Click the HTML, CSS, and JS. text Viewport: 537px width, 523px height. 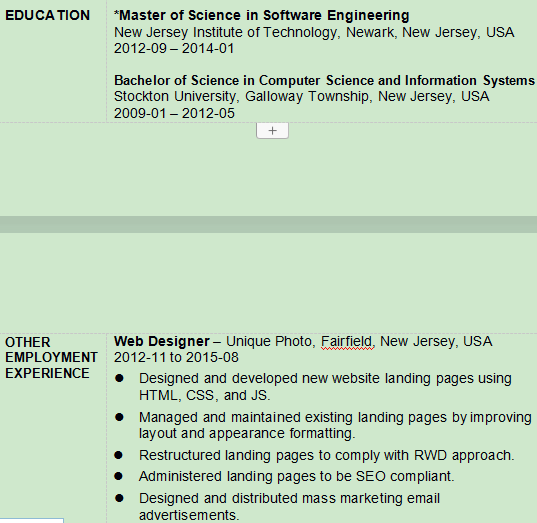coord(204,396)
